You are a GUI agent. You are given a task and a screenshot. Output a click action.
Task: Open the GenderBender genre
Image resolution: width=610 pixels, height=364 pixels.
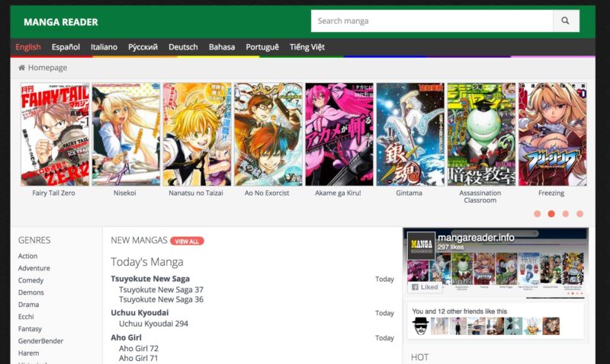pos(40,340)
